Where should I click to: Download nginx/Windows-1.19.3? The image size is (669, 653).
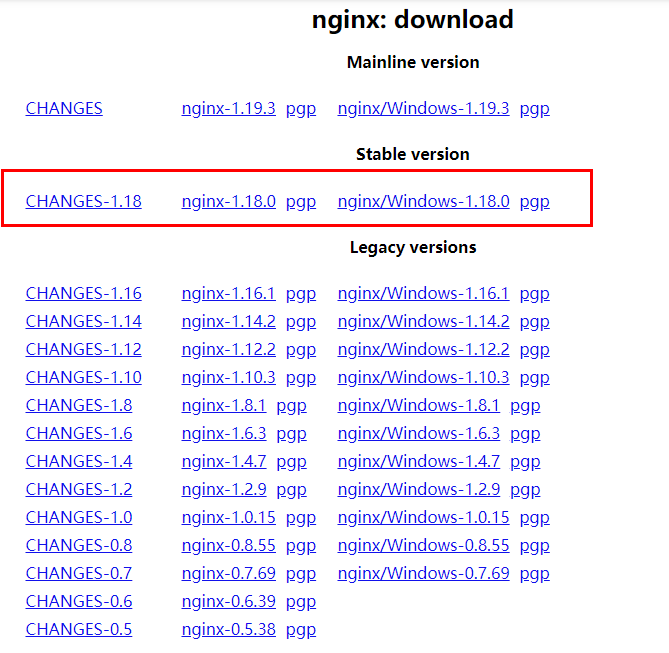pyautogui.click(x=423, y=109)
